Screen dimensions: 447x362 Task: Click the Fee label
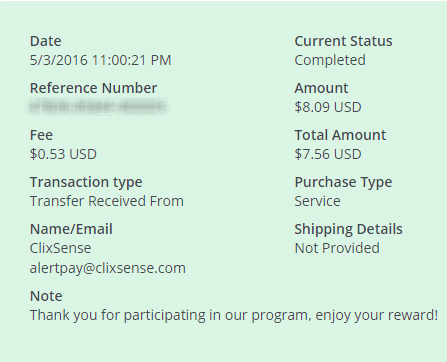[41, 135]
